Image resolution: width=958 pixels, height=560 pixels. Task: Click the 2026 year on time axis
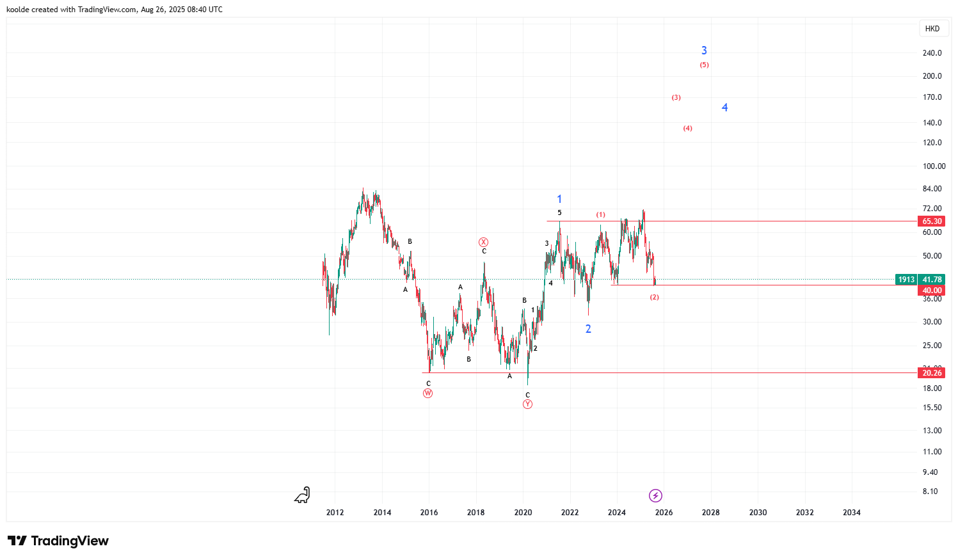coord(664,512)
